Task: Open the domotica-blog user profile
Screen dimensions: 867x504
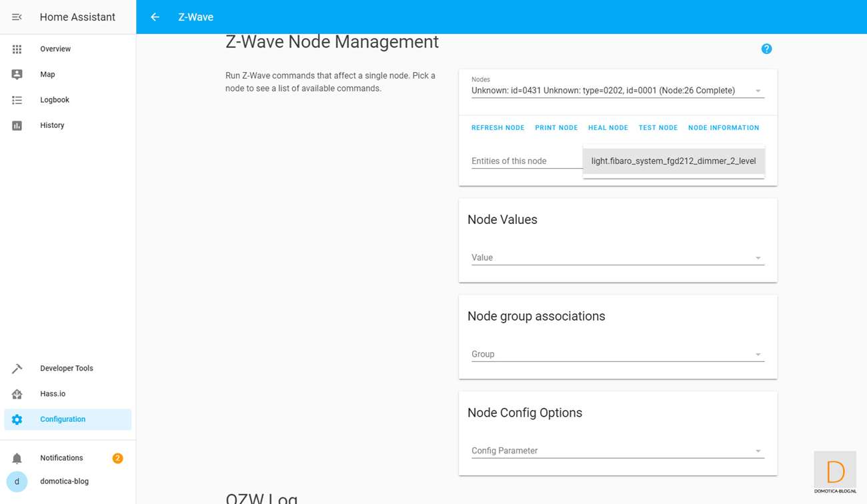Action: pos(64,481)
